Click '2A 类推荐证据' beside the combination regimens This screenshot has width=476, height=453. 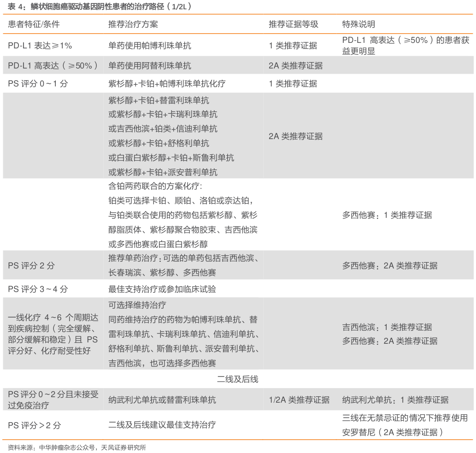tap(295, 136)
